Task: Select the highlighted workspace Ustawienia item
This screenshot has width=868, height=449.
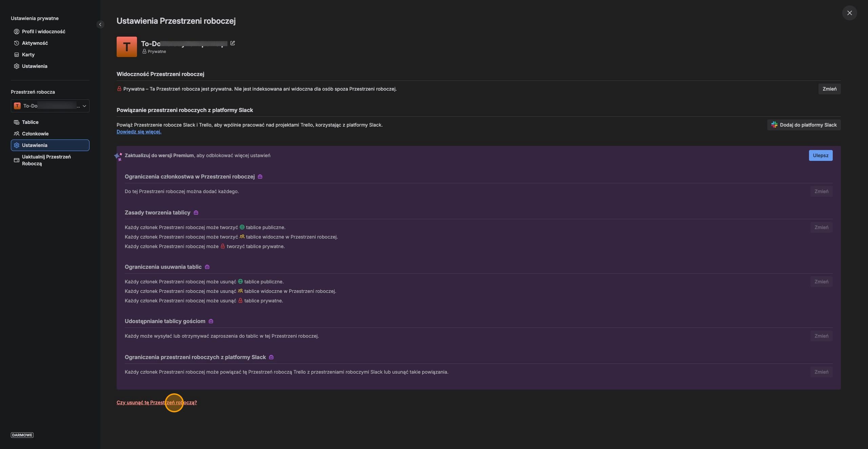Action: pos(50,145)
